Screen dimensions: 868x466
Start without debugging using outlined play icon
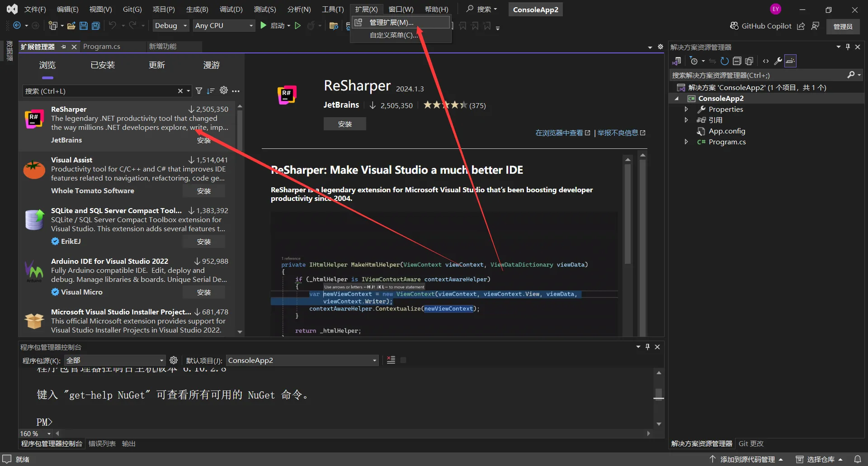tap(298, 26)
